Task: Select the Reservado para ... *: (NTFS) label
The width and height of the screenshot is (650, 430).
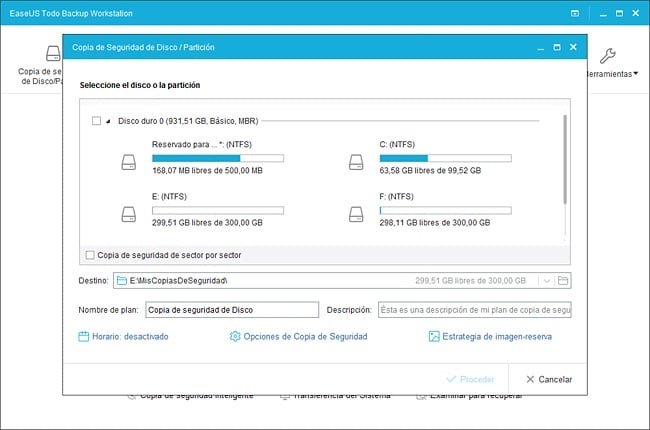Action: (x=202, y=144)
